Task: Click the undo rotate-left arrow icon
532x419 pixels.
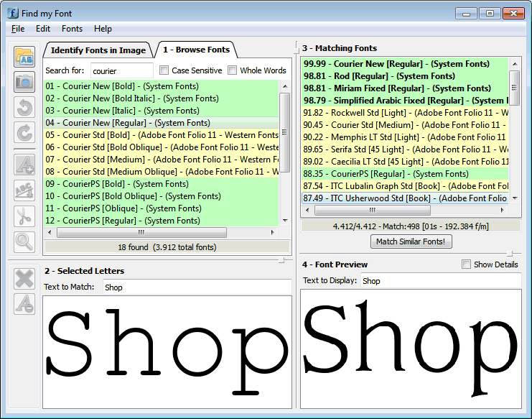Action: point(24,107)
